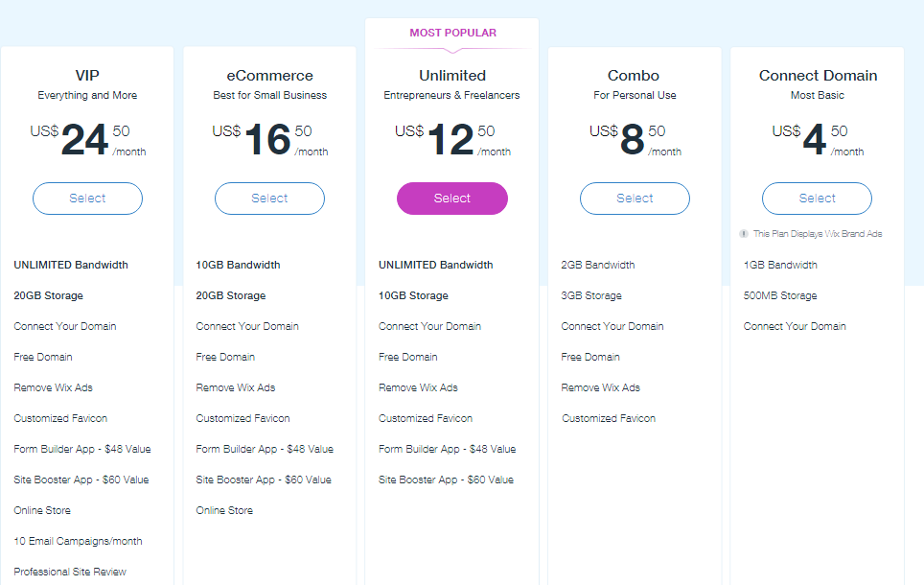Click 'Site Booster App - $60 Value' under Unlimited

click(x=446, y=480)
